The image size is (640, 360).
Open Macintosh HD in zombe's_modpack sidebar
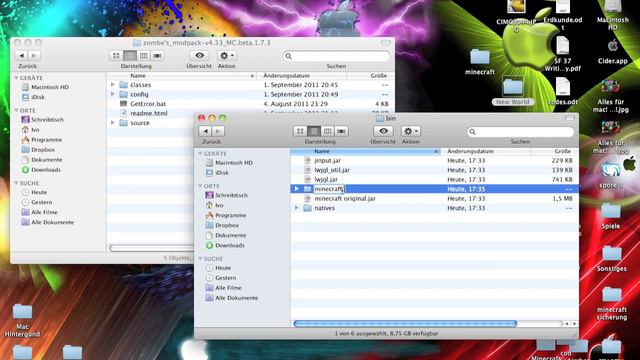[50, 87]
